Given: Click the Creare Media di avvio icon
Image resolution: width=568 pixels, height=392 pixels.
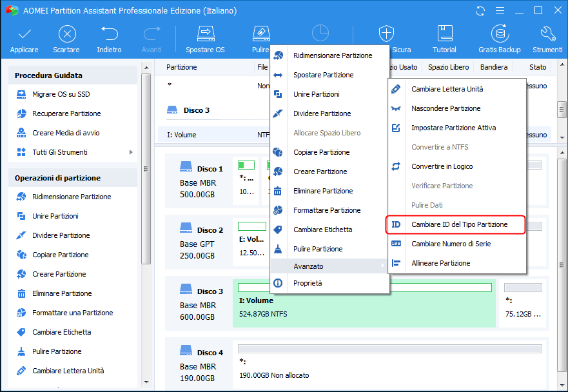Looking at the screenshot, I should (21, 133).
